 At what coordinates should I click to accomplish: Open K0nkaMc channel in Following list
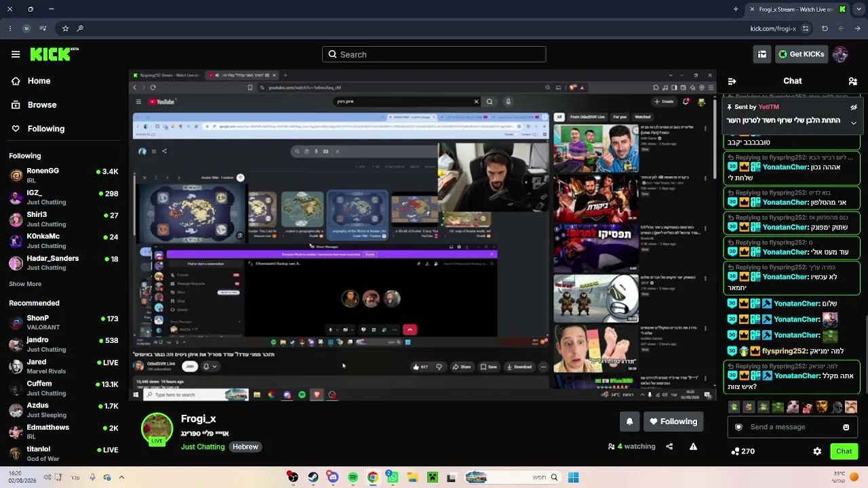coord(64,241)
